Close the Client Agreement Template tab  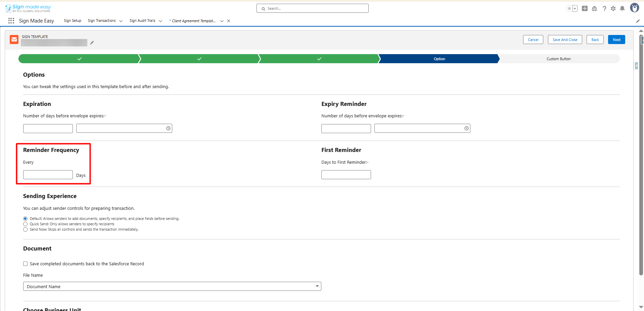[x=229, y=21]
